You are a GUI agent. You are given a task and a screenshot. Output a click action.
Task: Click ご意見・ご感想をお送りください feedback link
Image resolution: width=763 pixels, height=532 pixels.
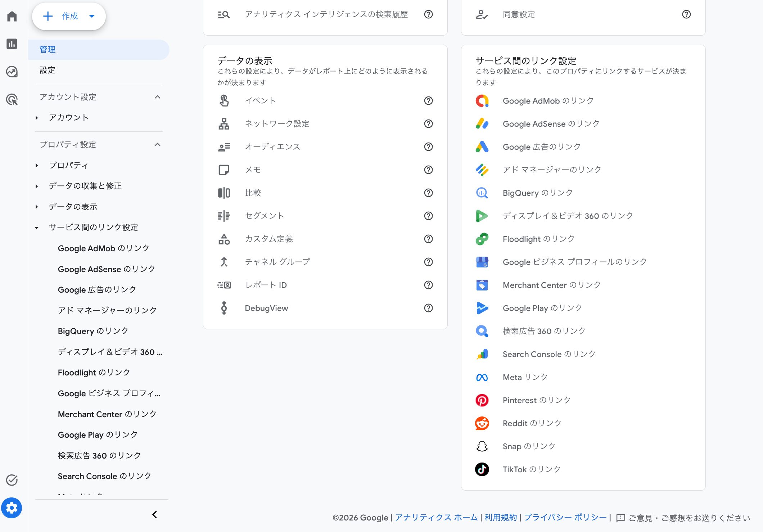coord(683,518)
